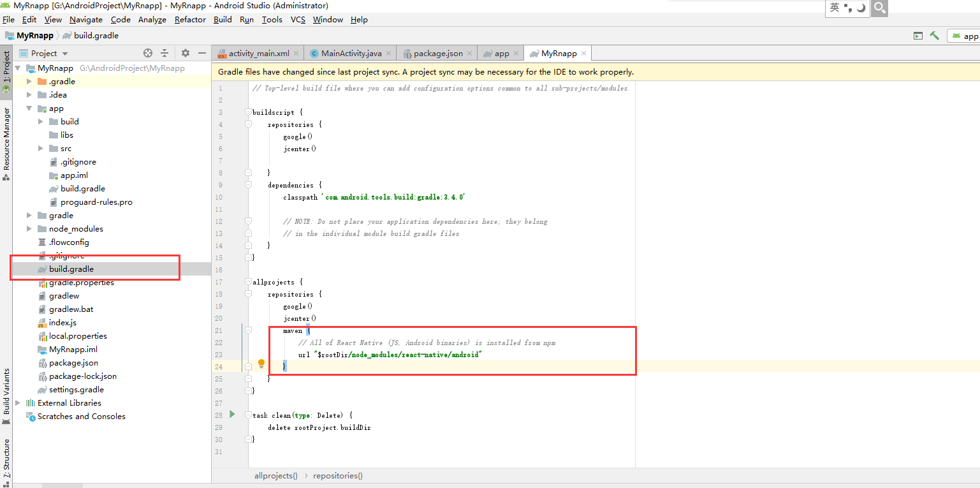The width and height of the screenshot is (980, 488).
Task: Toggle the Resource Manager side tab
Action: tap(6, 144)
